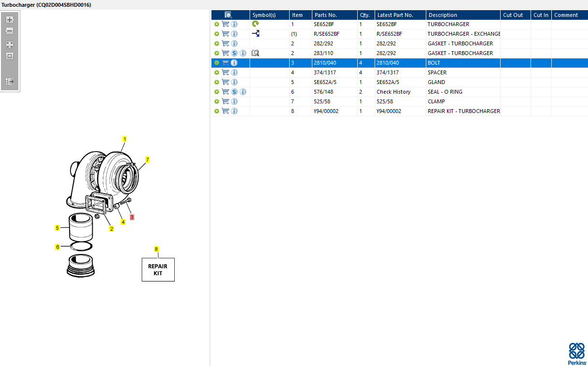Viewport: 588px width, 366px height.
Task: Add clamp 525/58 to cart
Action: tap(225, 101)
